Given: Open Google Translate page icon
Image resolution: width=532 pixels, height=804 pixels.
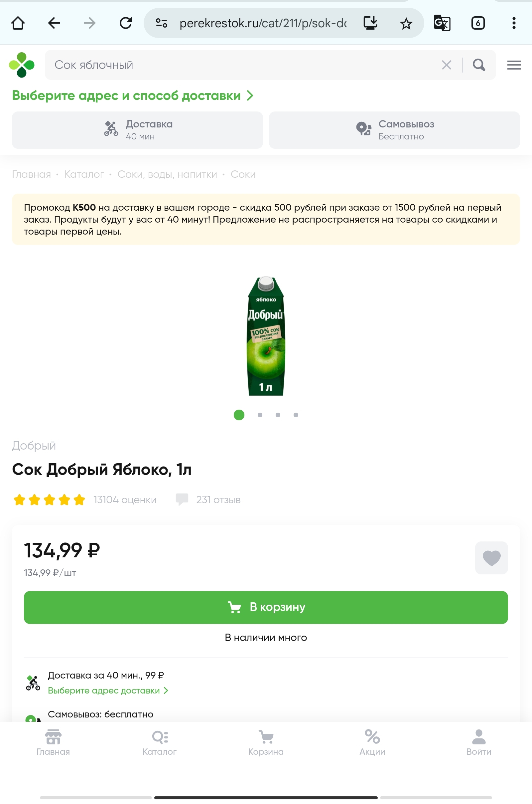Looking at the screenshot, I should [x=442, y=23].
